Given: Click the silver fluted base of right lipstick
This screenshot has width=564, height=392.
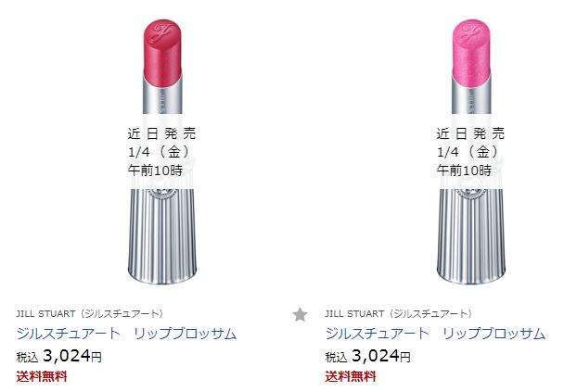Looking at the screenshot, I should tap(471, 236).
